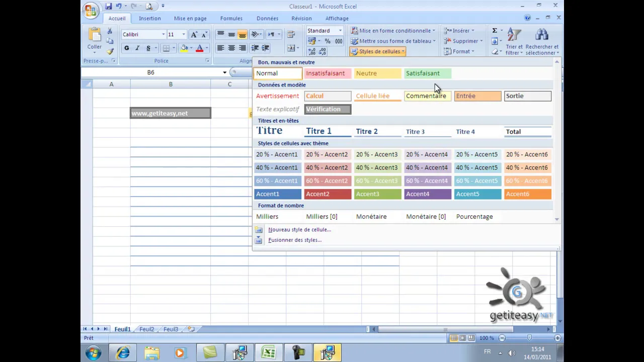
Task: Apply Satisfaisant green style swatch
Action: pos(427,73)
